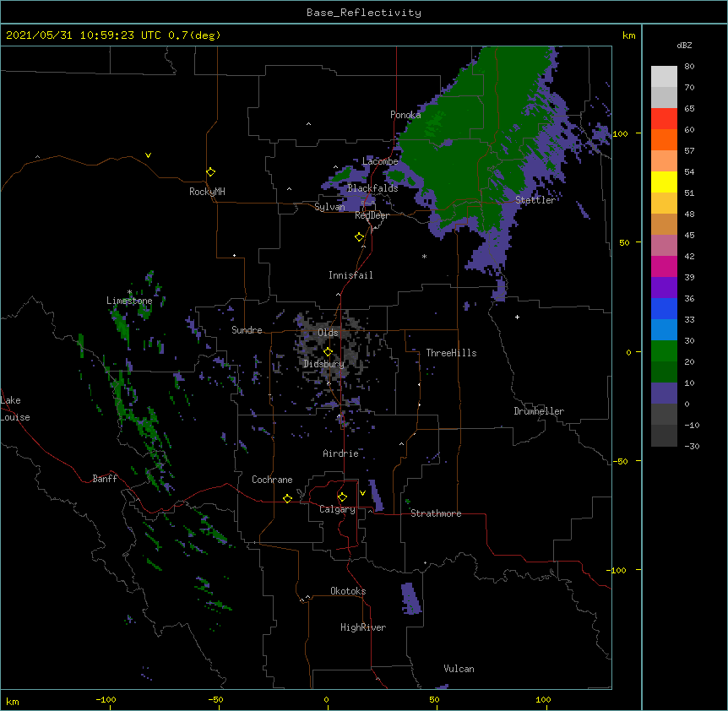The height and width of the screenshot is (711, 728).
Task: Click the RedDeer city label
Action: pos(372,215)
